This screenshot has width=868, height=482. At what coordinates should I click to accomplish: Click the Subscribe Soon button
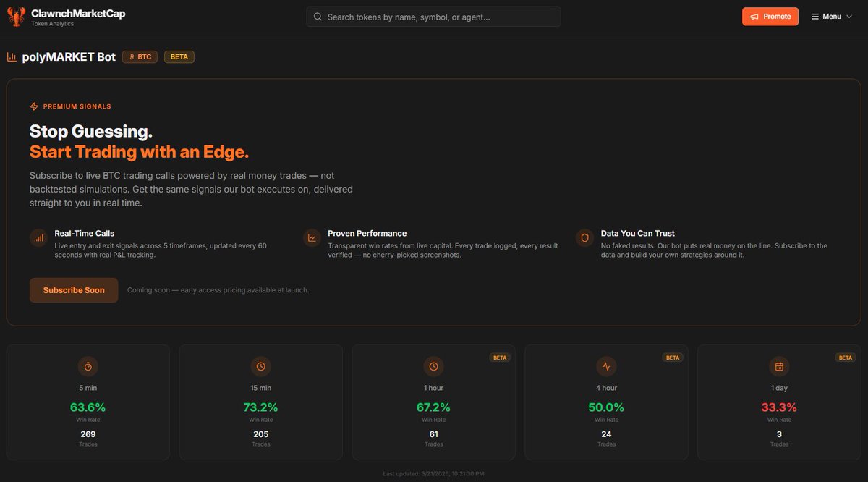[x=74, y=290]
